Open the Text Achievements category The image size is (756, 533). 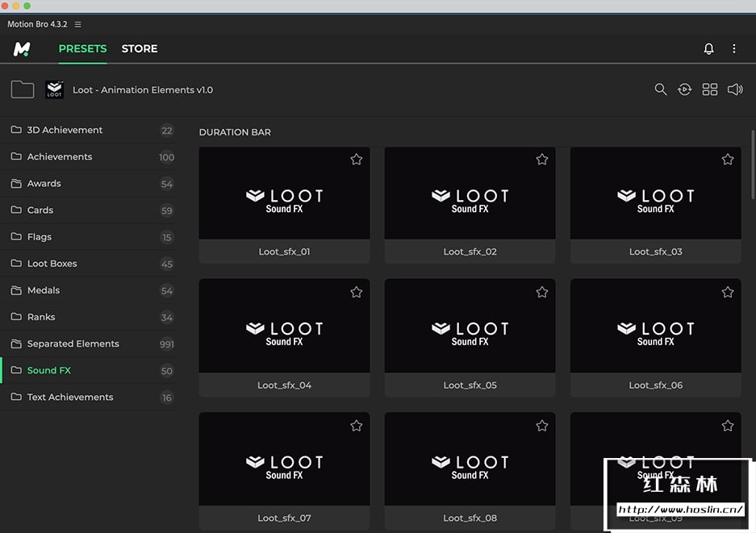pyautogui.click(x=90, y=397)
